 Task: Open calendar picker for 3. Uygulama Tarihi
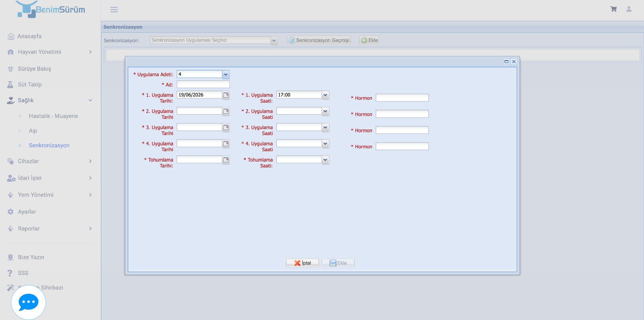click(x=226, y=127)
